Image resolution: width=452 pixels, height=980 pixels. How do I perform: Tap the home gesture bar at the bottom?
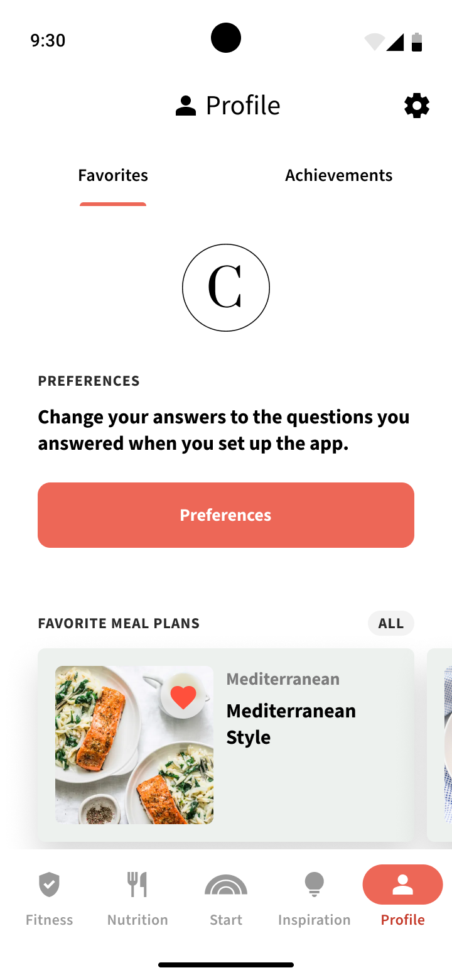pyautogui.click(x=226, y=965)
